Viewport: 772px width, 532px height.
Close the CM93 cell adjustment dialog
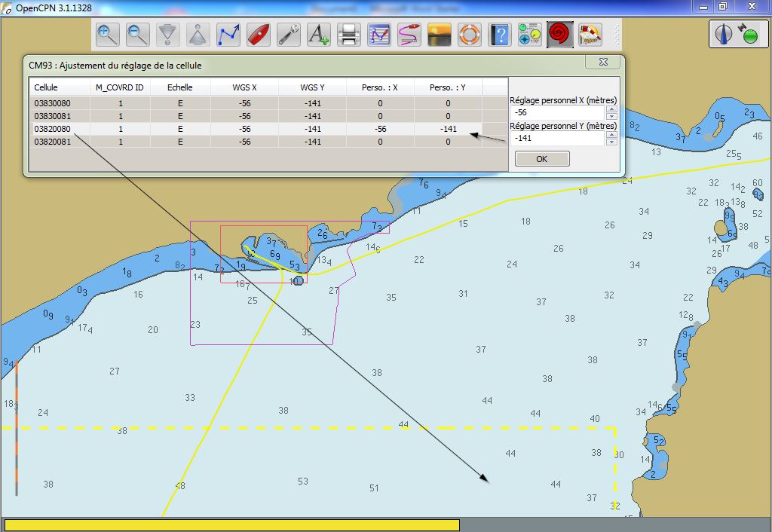pyautogui.click(x=603, y=62)
